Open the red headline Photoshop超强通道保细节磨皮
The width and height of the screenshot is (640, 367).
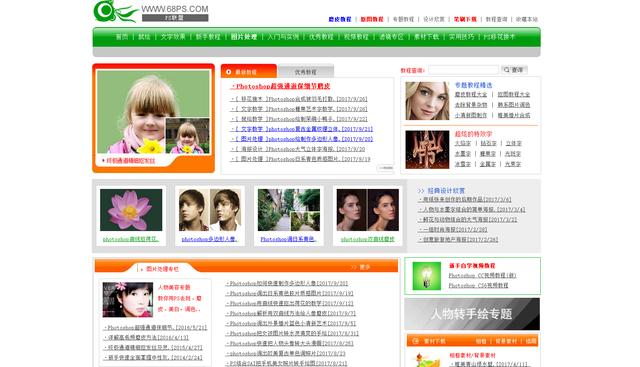tap(280, 86)
